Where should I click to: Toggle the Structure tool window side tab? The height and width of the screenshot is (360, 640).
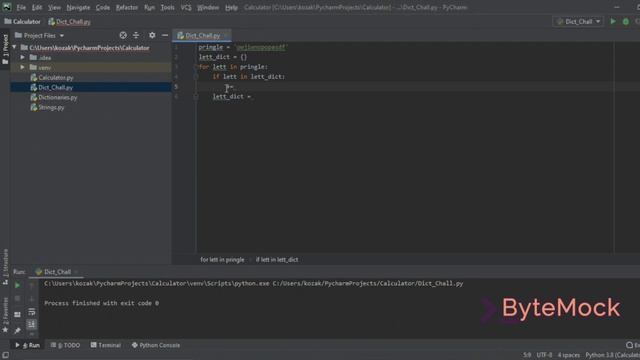tap(5, 267)
